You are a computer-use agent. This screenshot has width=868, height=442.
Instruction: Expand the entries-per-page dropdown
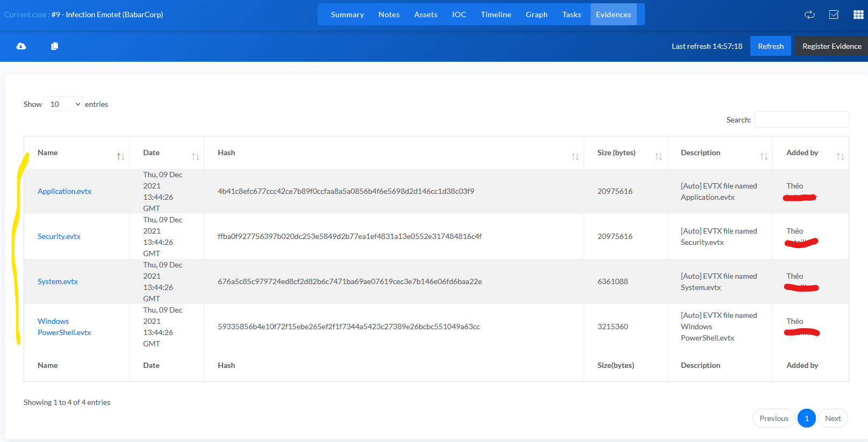63,104
